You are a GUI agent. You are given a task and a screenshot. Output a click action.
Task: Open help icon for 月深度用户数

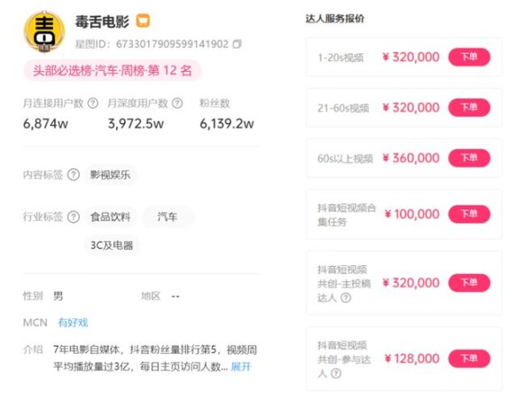pyautogui.click(x=177, y=103)
